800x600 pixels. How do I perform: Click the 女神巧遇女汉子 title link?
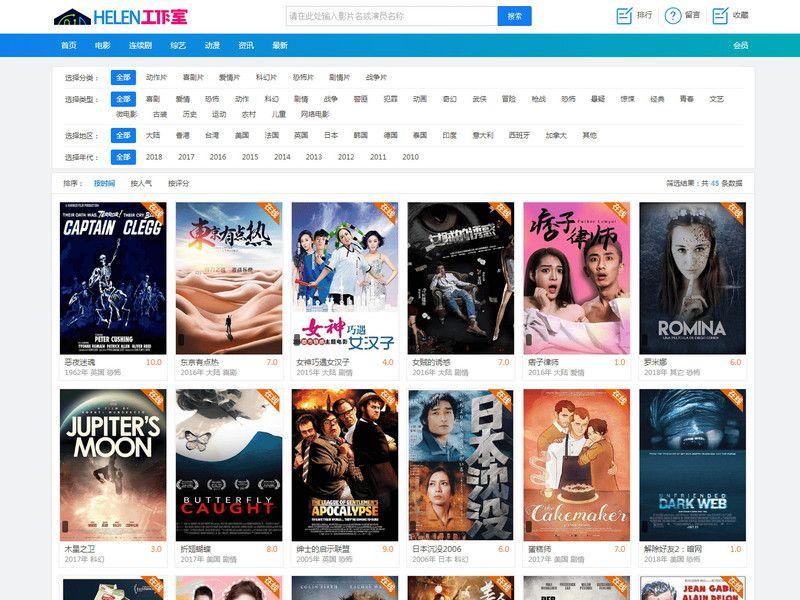tap(323, 362)
